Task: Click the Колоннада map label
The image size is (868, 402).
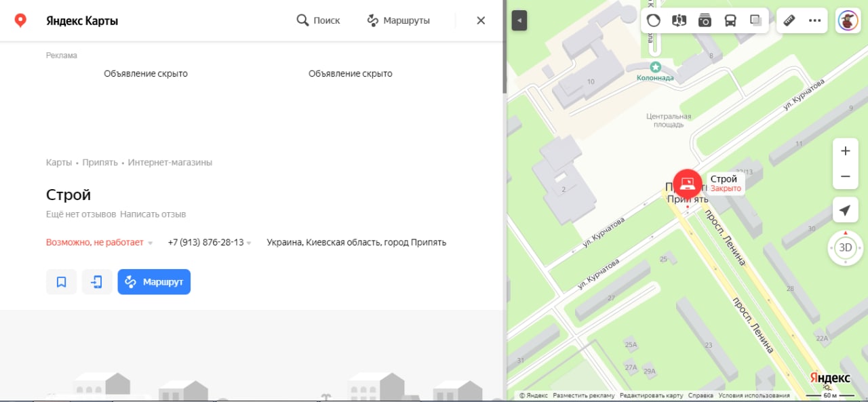Action: [655, 78]
